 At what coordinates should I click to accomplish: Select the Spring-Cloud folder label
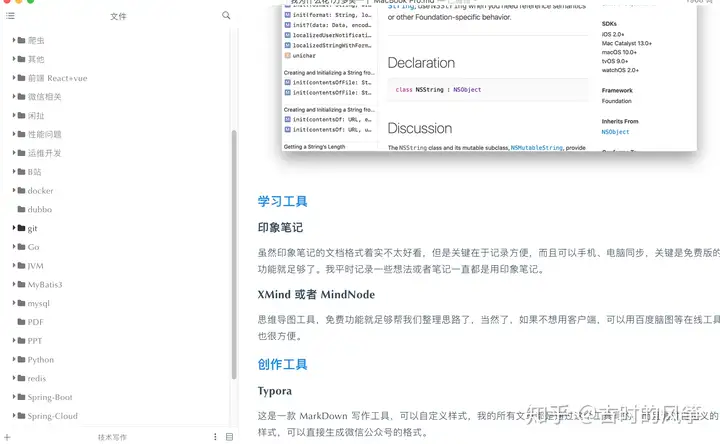tap(52, 416)
